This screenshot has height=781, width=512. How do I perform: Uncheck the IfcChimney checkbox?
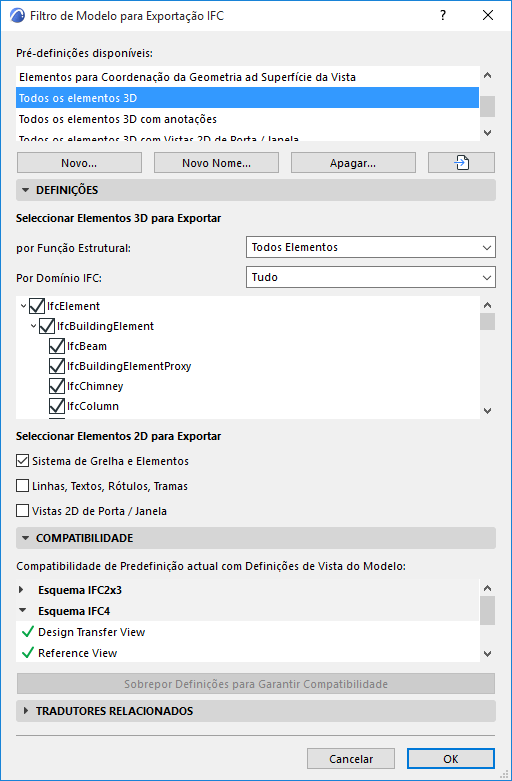coord(57,386)
